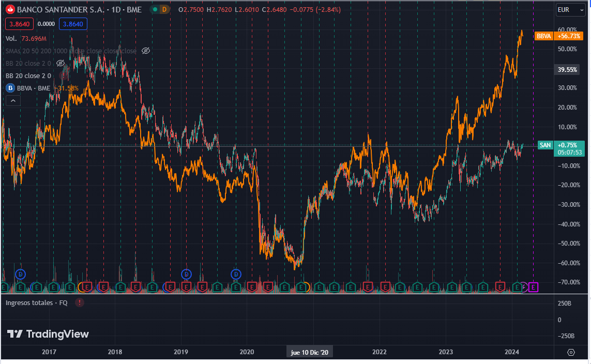Image resolution: width=591 pixels, height=364 pixels.
Task: Select the active BB 20 close 2 0 legend
Action: coord(28,75)
